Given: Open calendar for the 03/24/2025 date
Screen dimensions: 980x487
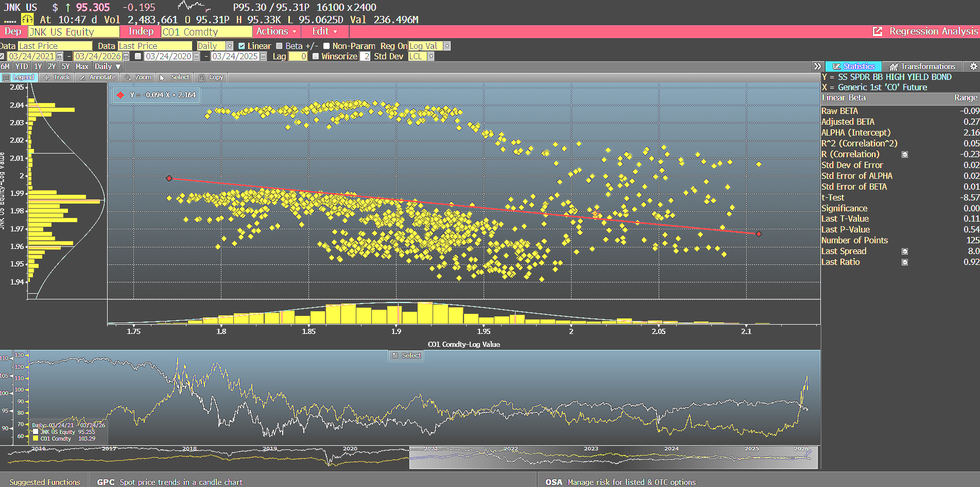Looking at the screenshot, I should 264,56.
